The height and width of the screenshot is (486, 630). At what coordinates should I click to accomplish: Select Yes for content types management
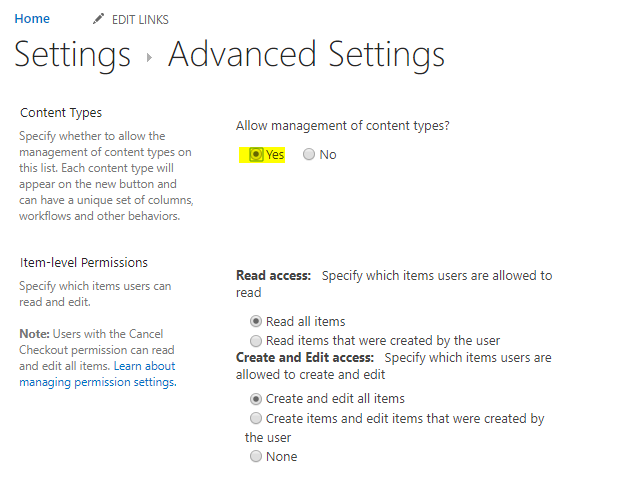[x=256, y=154]
